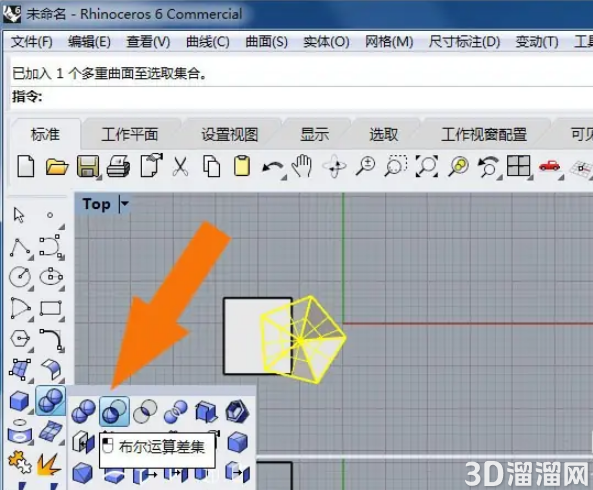593x490 pixels.
Task: Select the Circle tool
Action: point(20,277)
